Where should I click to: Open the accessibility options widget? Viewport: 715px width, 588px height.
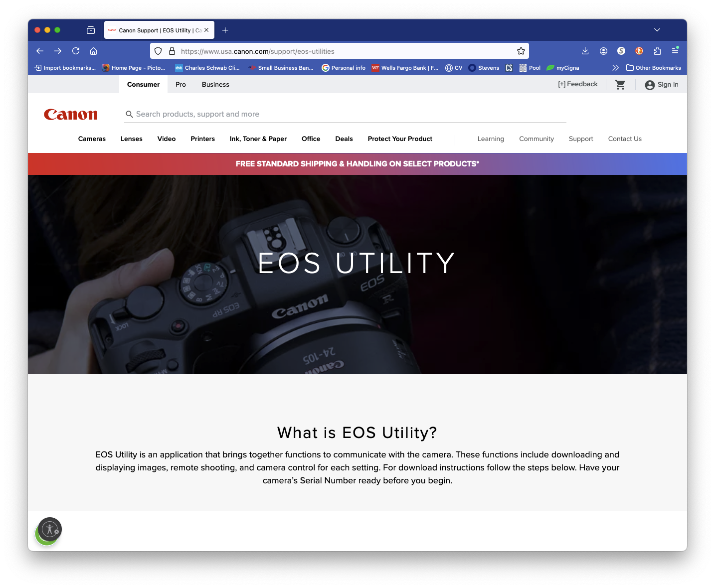pos(49,530)
